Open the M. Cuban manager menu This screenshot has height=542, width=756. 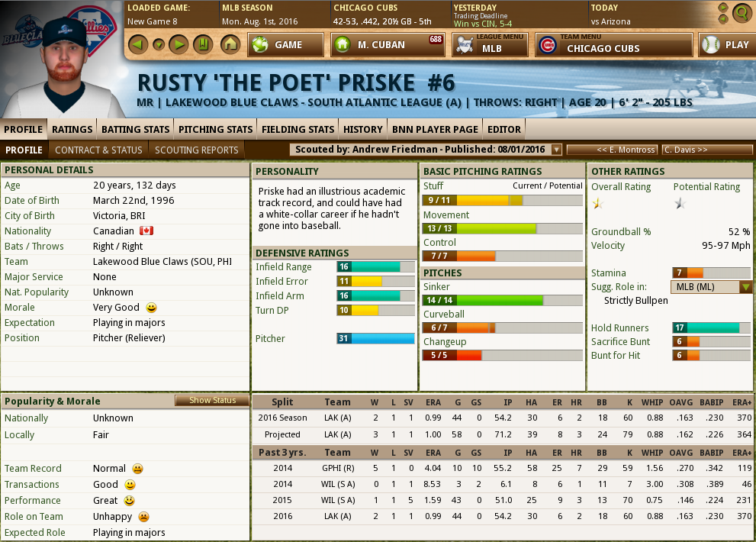point(388,45)
